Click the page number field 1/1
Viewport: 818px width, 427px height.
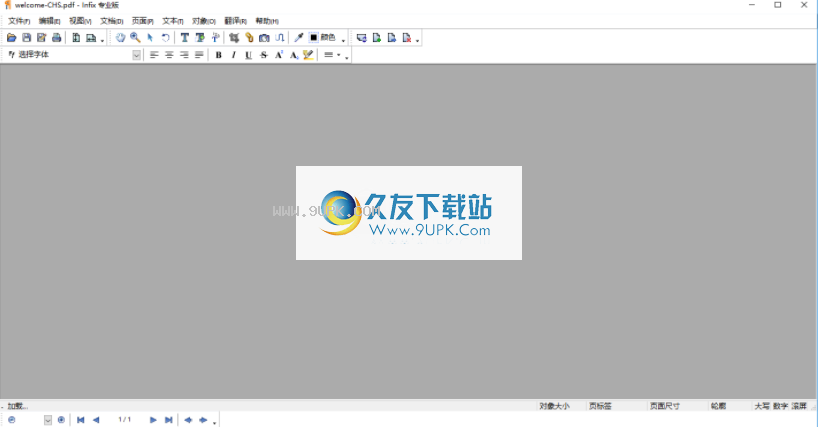[x=125, y=420]
